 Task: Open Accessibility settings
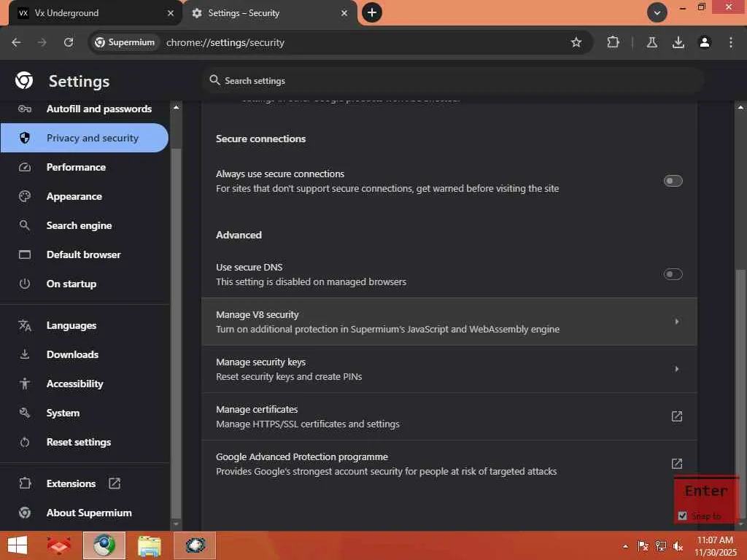point(85,384)
